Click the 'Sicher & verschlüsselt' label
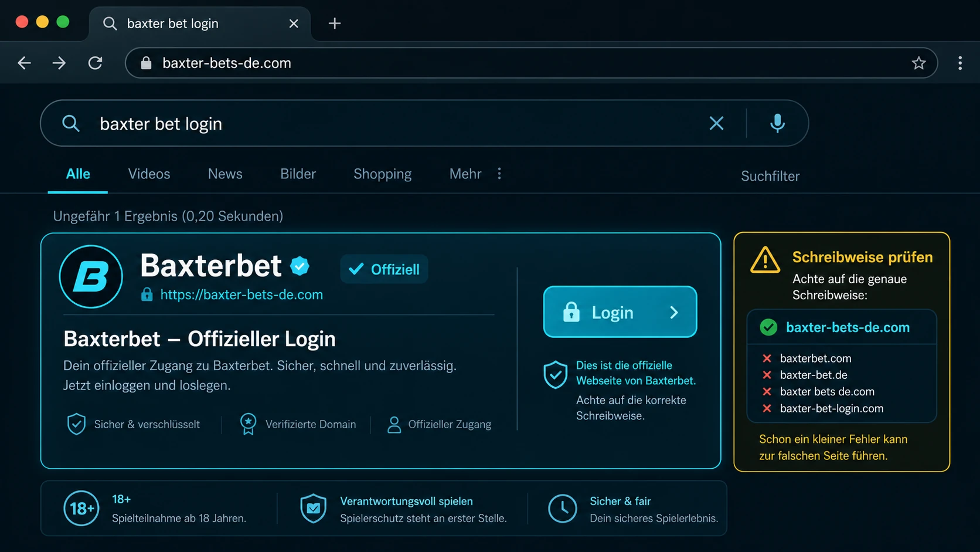This screenshot has width=980, height=552. [147, 424]
